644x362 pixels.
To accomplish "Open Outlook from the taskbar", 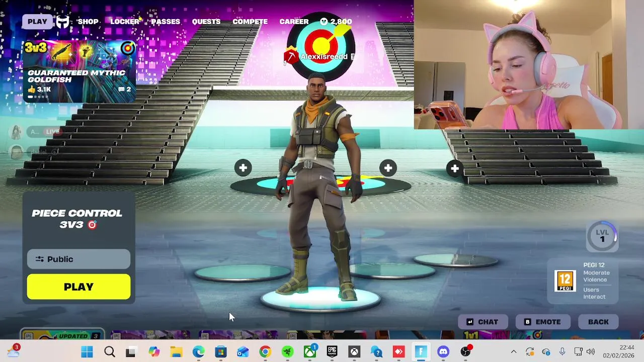I will [x=243, y=351].
